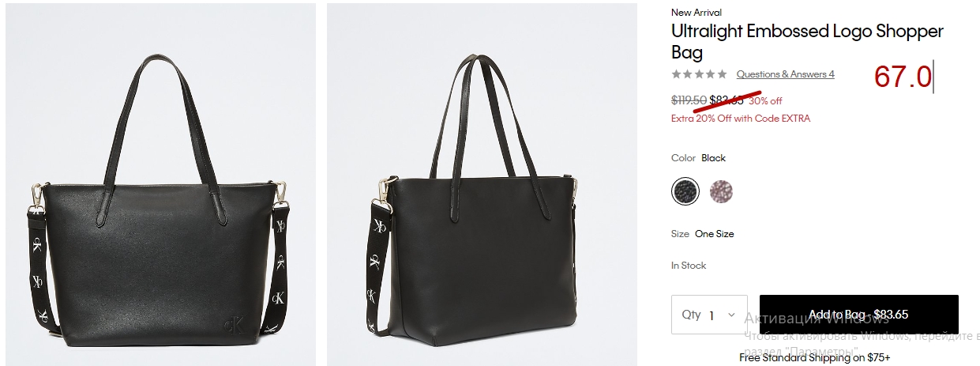980x366 pixels.
Task: Open the side-view bag product image
Action: (482, 185)
